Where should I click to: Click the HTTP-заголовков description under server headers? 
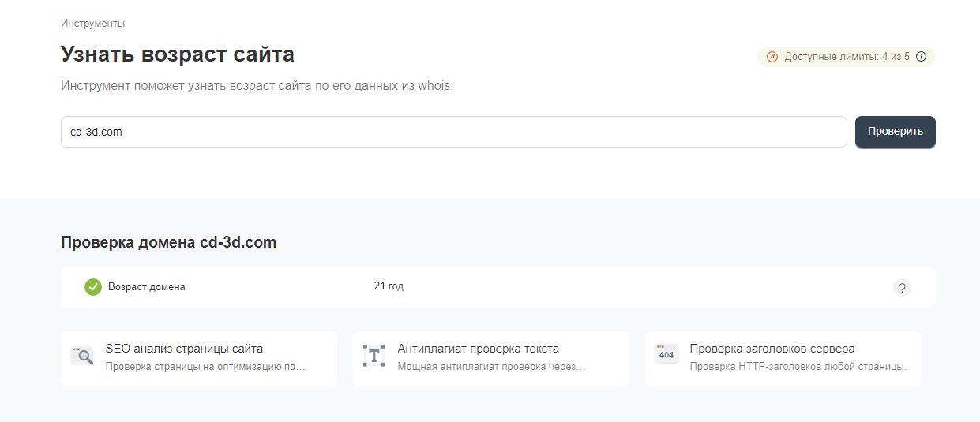point(798,367)
